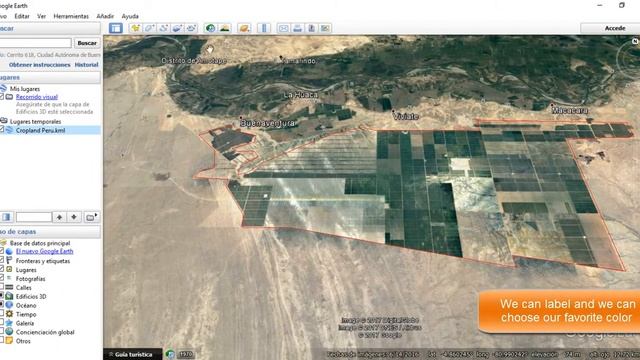Click the Save Image toolbar icon

311,28
